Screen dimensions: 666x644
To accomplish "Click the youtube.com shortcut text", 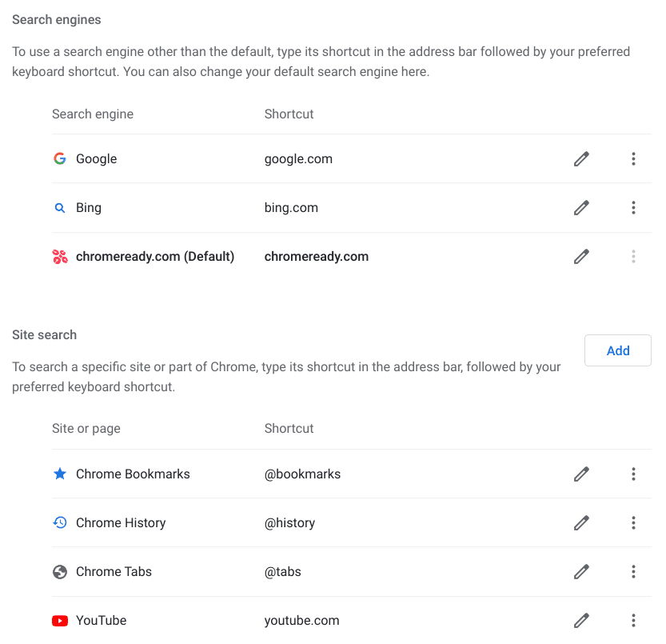I will pos(301,621).
